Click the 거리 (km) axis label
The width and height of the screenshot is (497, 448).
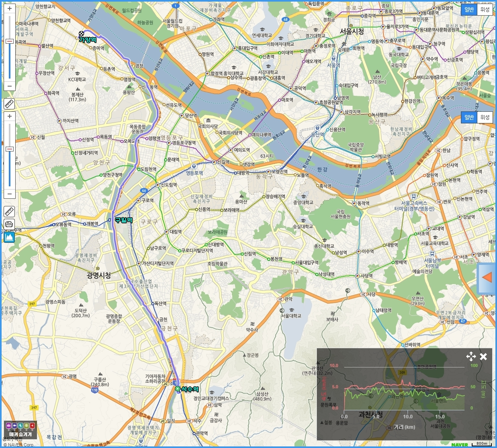[x=404, y=427]
